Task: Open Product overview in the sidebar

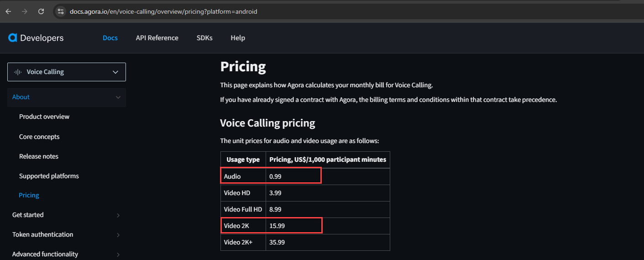Action: 44,117
